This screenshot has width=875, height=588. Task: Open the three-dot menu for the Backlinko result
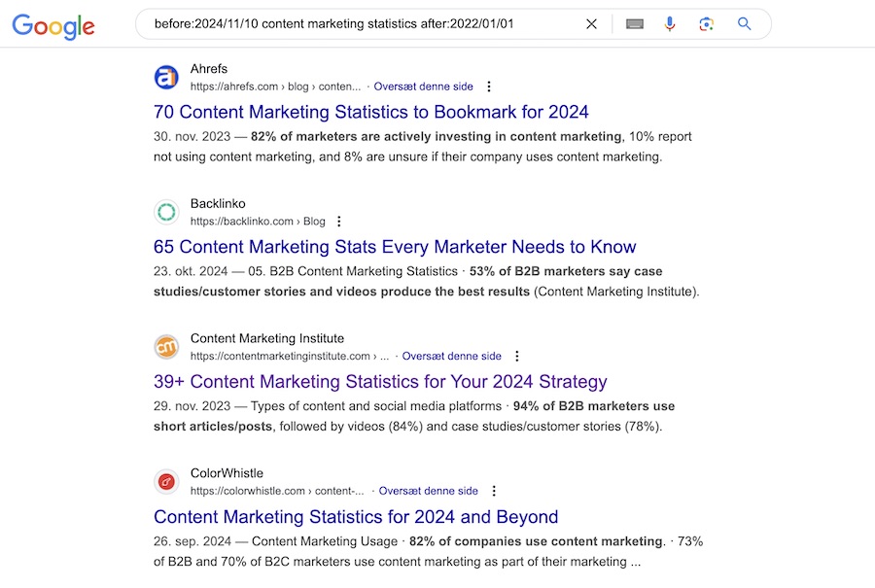(x=338, y=221)
